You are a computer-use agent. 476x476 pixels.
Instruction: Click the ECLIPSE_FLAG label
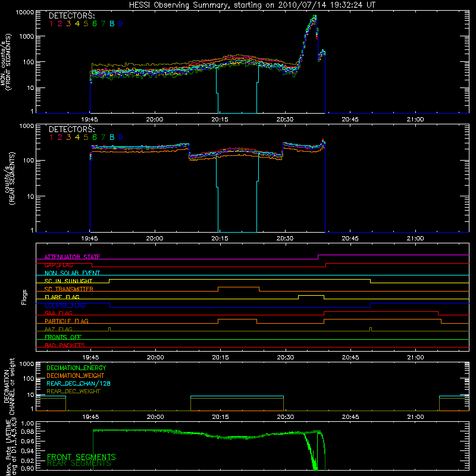(x=65, y=305)
